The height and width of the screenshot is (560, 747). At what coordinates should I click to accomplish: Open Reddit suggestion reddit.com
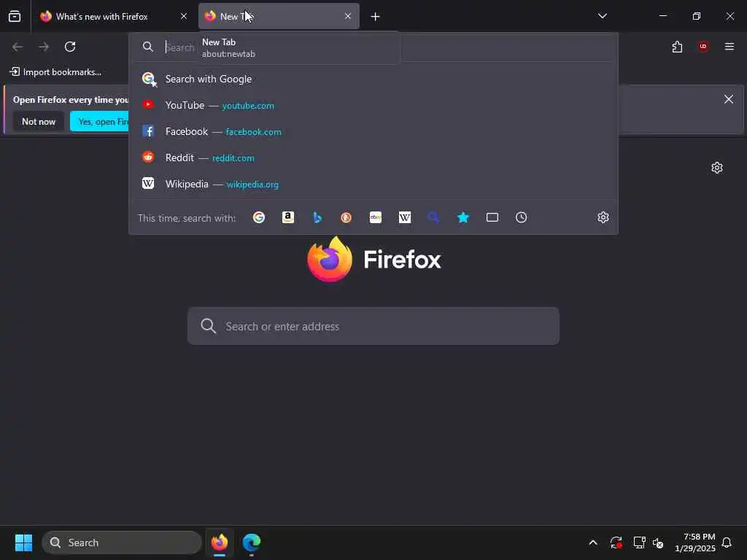pyautogui.click(x=374, y=157)
